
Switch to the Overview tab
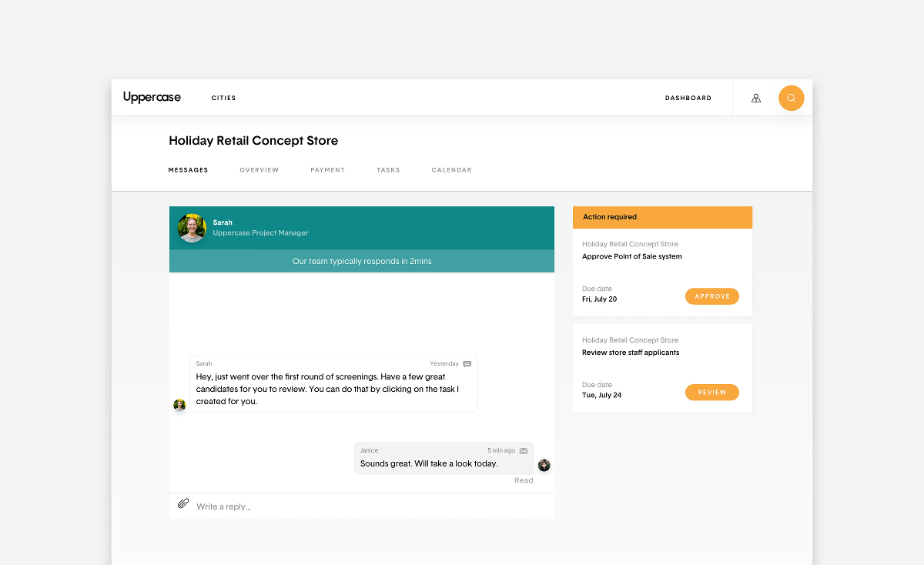[259, 170]
